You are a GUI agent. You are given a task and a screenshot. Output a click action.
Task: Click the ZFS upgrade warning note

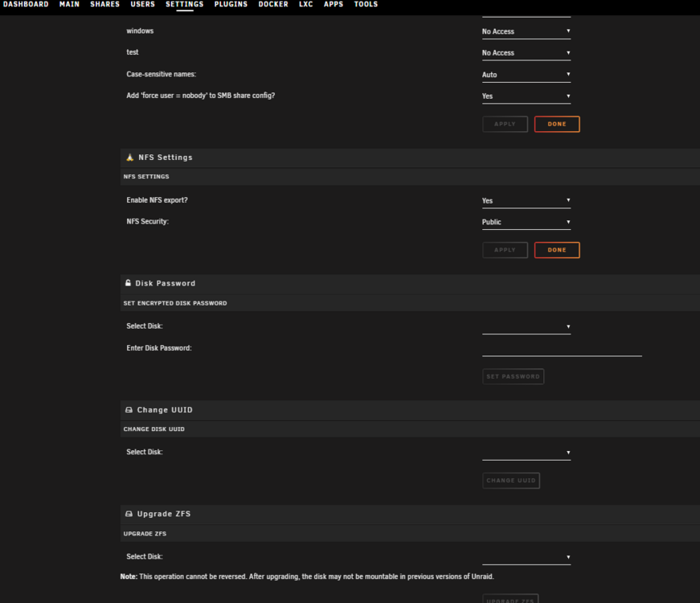click(x=307, y=576)
